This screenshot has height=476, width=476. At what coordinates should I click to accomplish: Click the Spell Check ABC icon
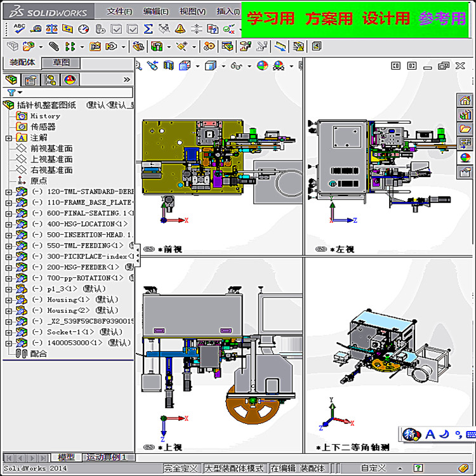(19, 29)
